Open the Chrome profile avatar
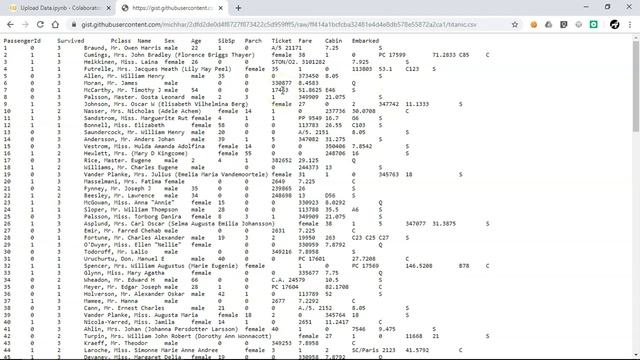 tap(614, 24)
